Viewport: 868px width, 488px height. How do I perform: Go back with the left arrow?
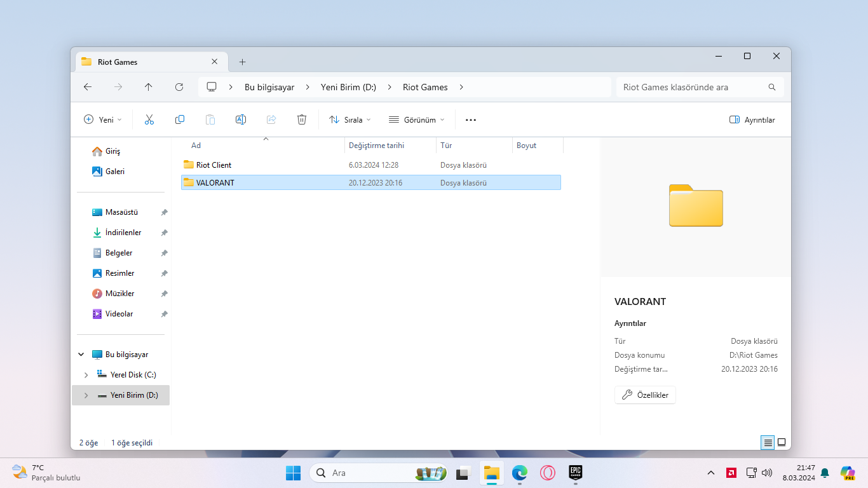coord(88,87)
